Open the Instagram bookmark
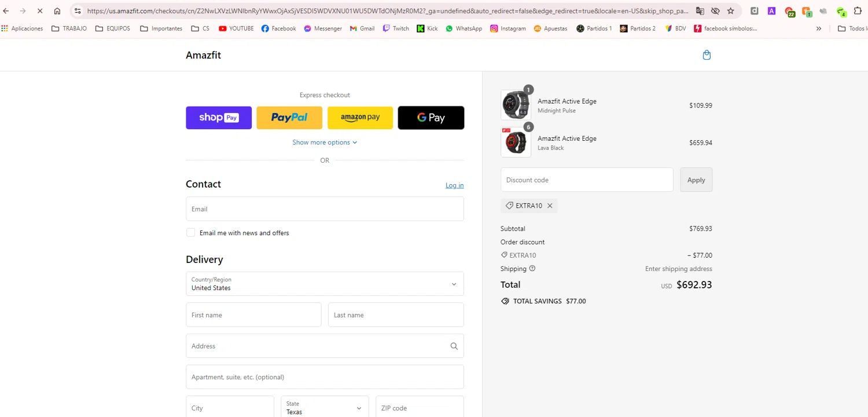868x417 pixels. coord(508,28)
